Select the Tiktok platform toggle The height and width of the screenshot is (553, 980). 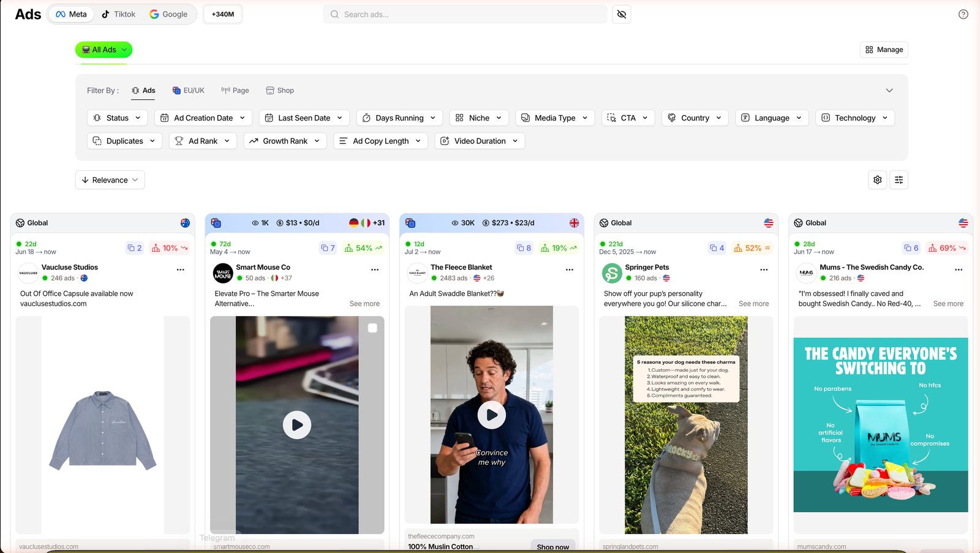point(118,14)
